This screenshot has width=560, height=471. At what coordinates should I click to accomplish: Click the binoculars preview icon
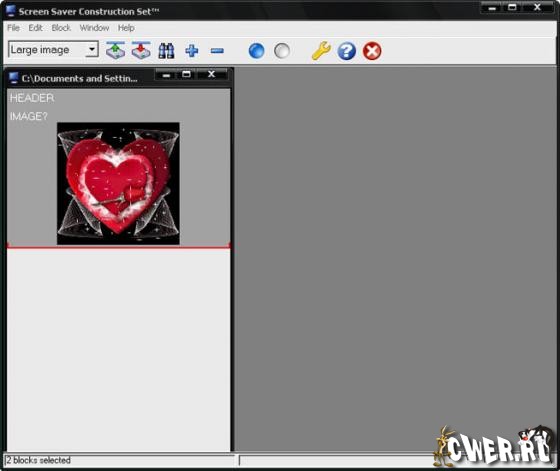[166, 51]
